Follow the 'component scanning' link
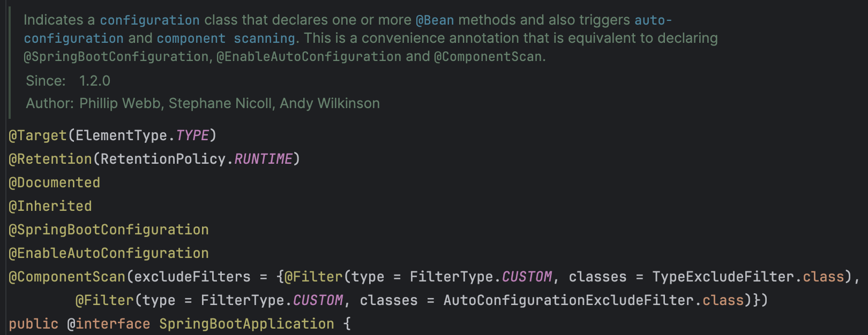 [226, 39]
